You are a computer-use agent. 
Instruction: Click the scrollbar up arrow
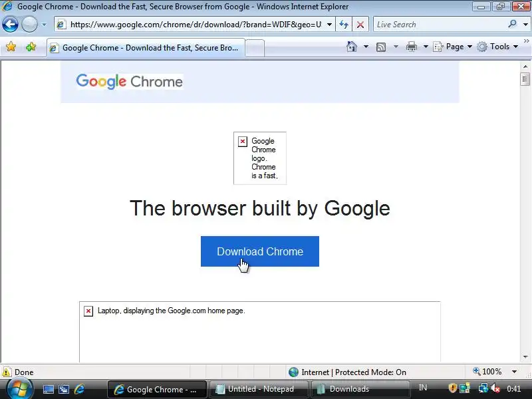[x=525, y=66]
